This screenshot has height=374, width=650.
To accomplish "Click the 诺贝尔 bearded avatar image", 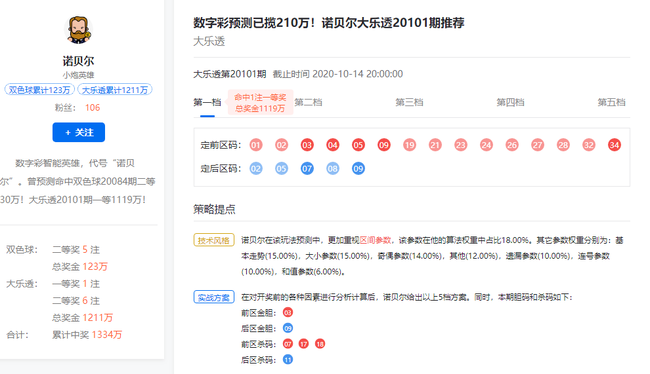I will coord(78,30).
